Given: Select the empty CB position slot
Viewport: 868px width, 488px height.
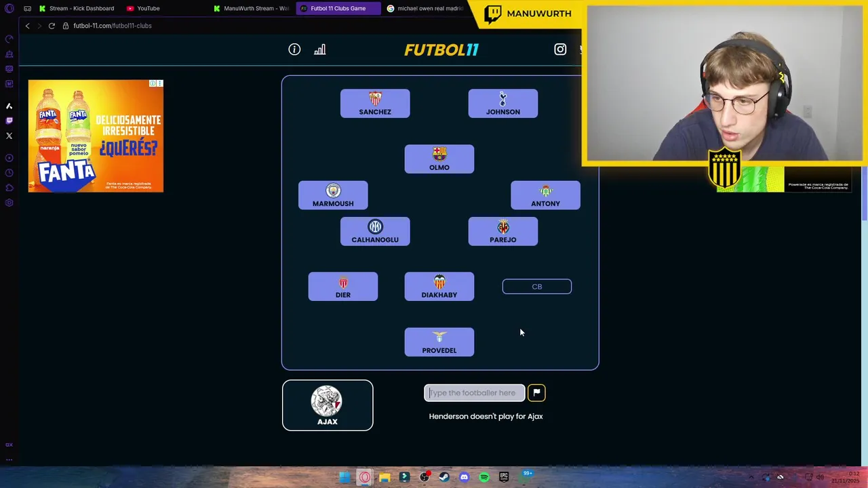Looking at the screenshot, I should (537, 287).
